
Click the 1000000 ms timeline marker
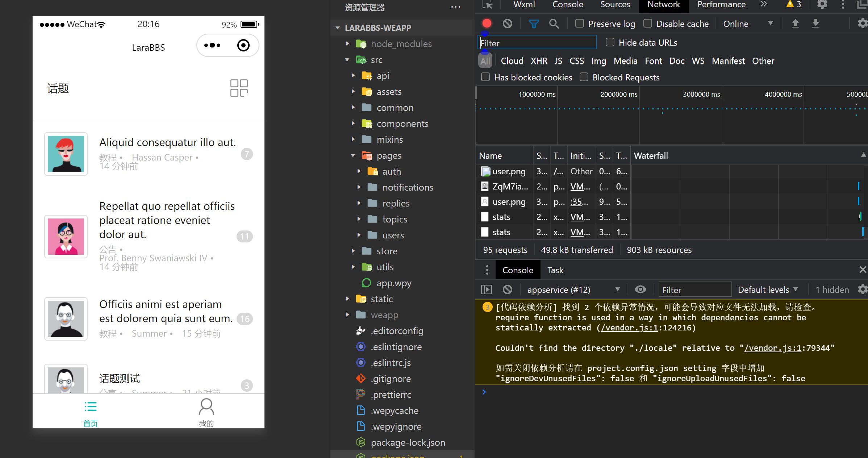(x=537, y=94)
